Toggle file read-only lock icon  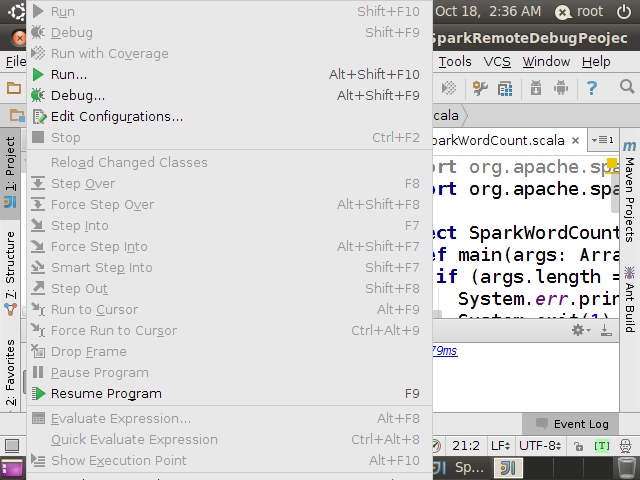pyautogui.click(x=578, y=446)
